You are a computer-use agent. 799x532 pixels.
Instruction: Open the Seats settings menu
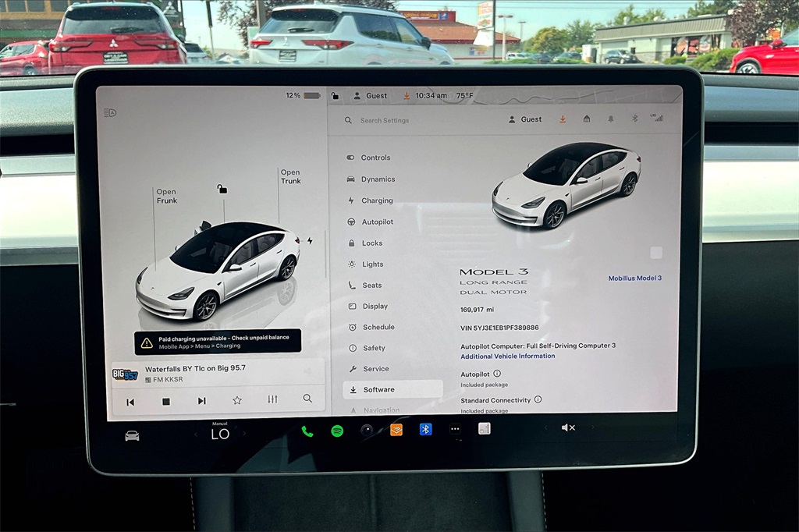coord(365,285)
